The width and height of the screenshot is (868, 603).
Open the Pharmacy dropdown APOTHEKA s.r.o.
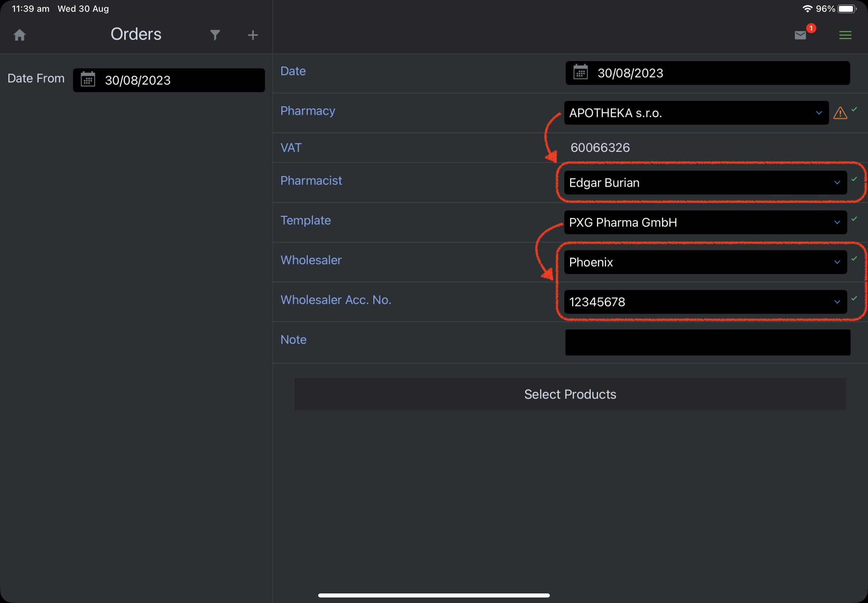[696, 113]
